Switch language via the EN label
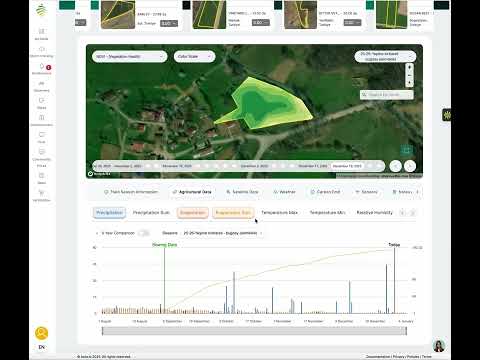Viewport: 480px width, 360px height. [42, 347]
